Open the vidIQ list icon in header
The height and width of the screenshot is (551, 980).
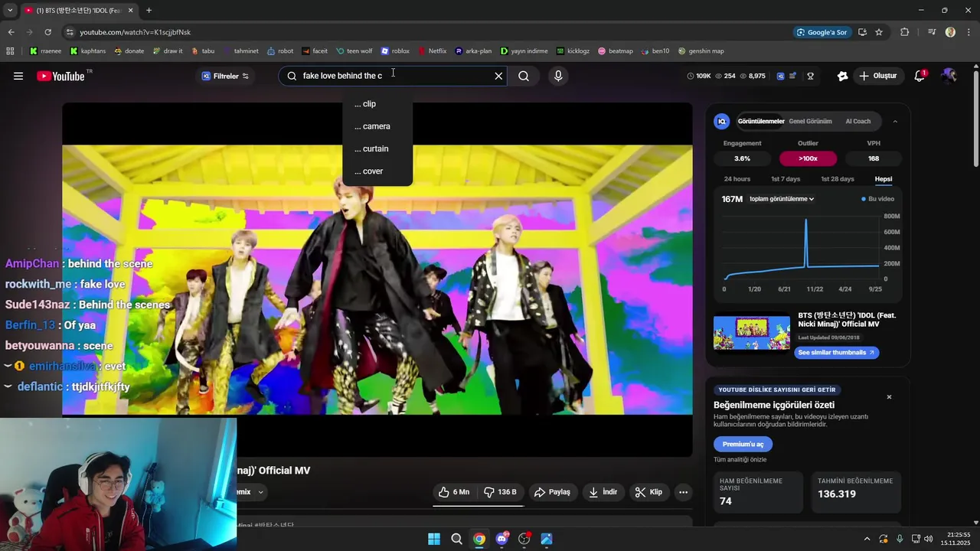pos(793,76)
